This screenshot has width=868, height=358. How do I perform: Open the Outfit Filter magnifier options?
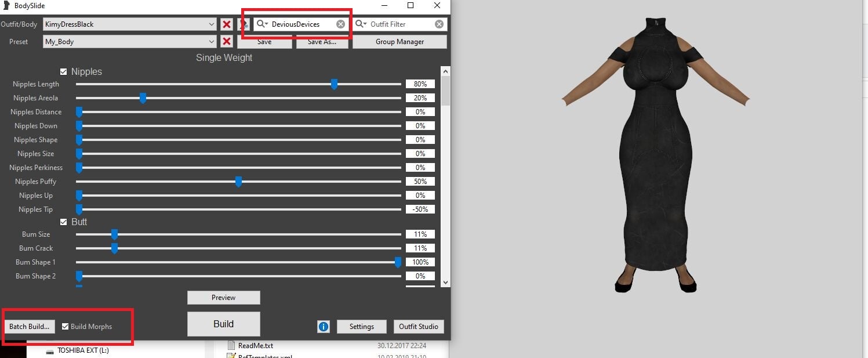click(x=361, y=24)
